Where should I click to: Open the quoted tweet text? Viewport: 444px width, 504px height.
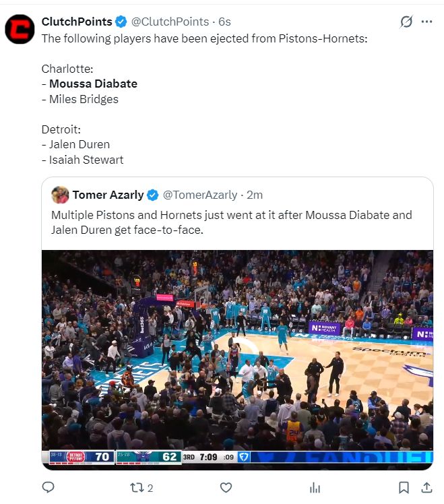(x=232, y=222)
